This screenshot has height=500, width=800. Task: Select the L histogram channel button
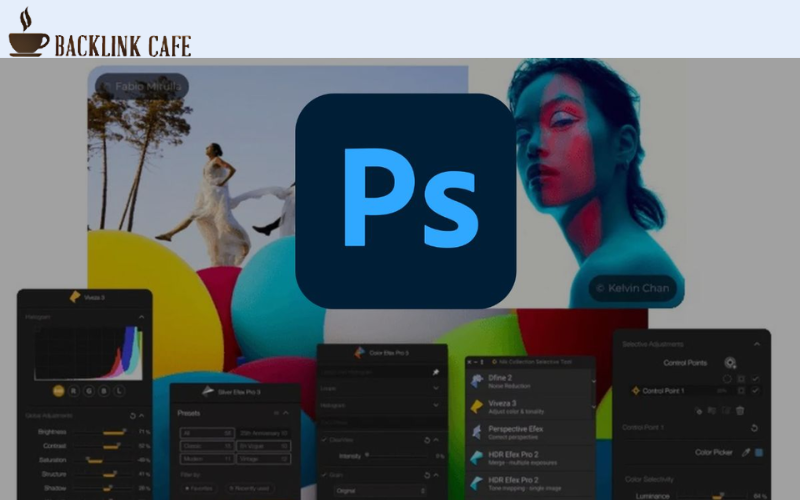[119, 391]
